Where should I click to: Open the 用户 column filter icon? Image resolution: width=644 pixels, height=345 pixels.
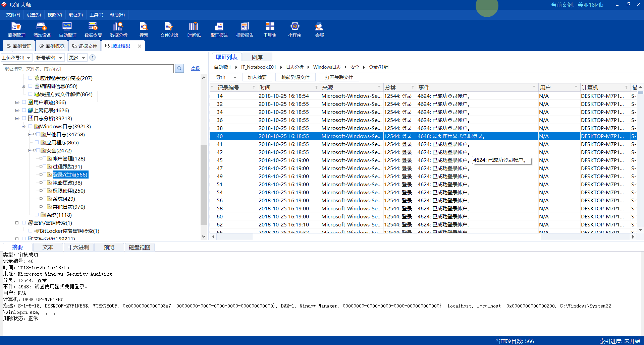click(576, 87)
